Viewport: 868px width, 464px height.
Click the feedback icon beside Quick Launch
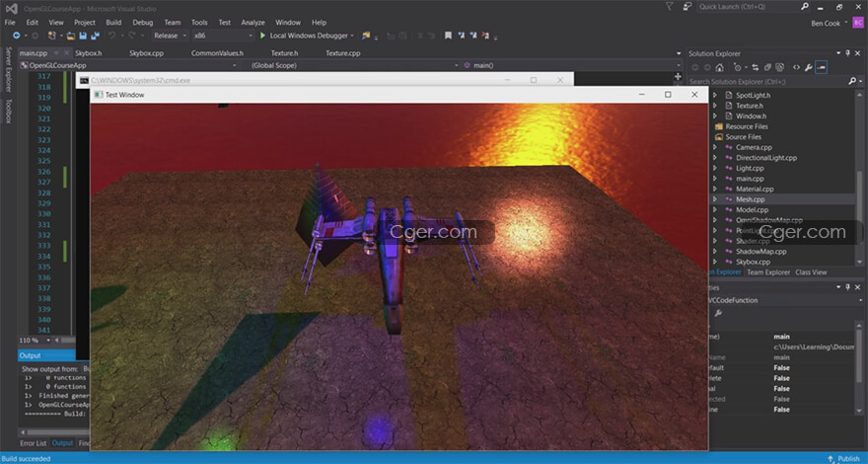[687, 7]
